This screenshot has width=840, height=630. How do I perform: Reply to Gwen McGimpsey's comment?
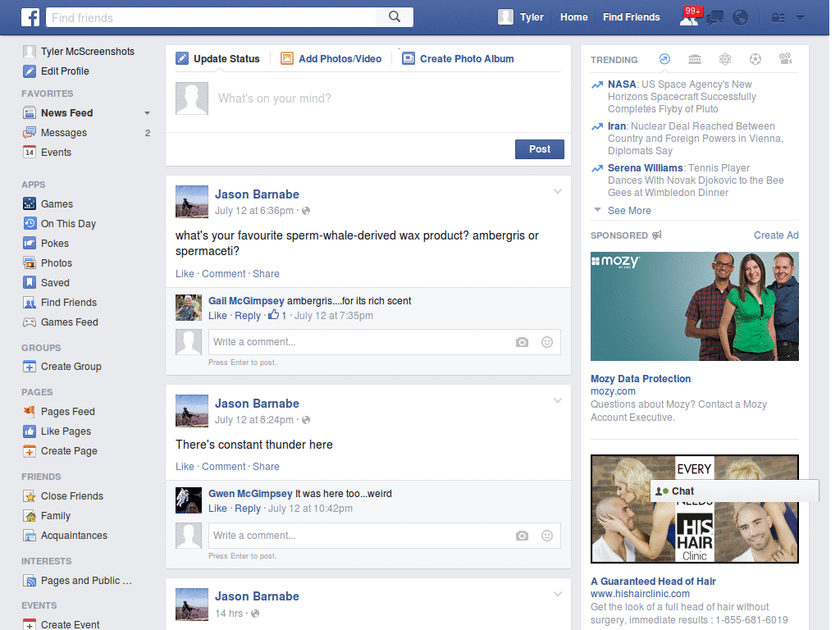248,509
